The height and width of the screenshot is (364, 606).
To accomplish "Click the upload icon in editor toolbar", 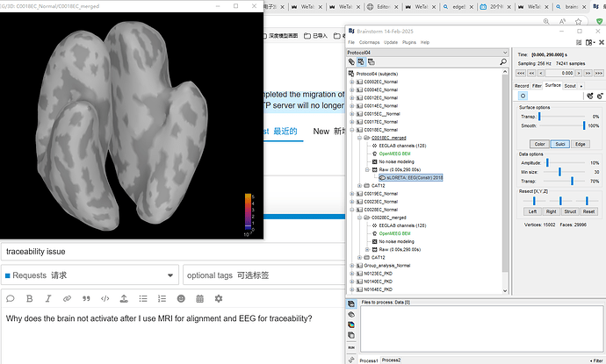I will (124, 298).
